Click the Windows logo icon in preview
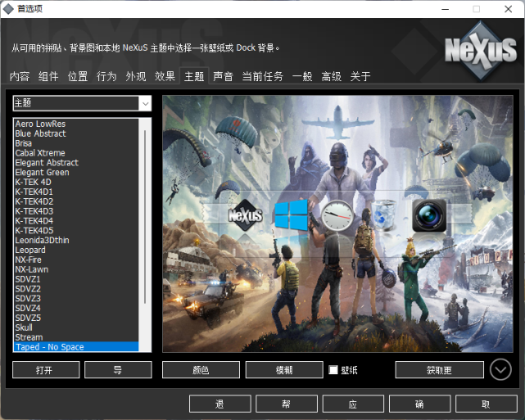The image size is (525, 420). [x=291, y=215]
